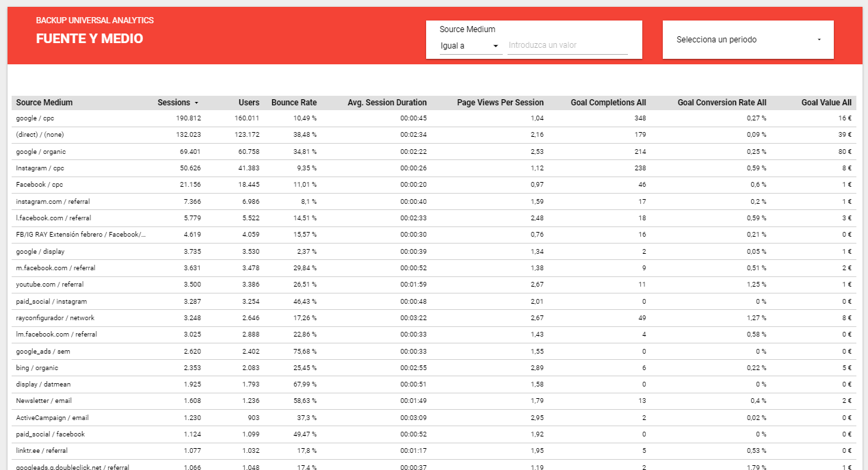
Task: Select the 'paid_social / instagram' row
Action: click(x=434, y=301)
